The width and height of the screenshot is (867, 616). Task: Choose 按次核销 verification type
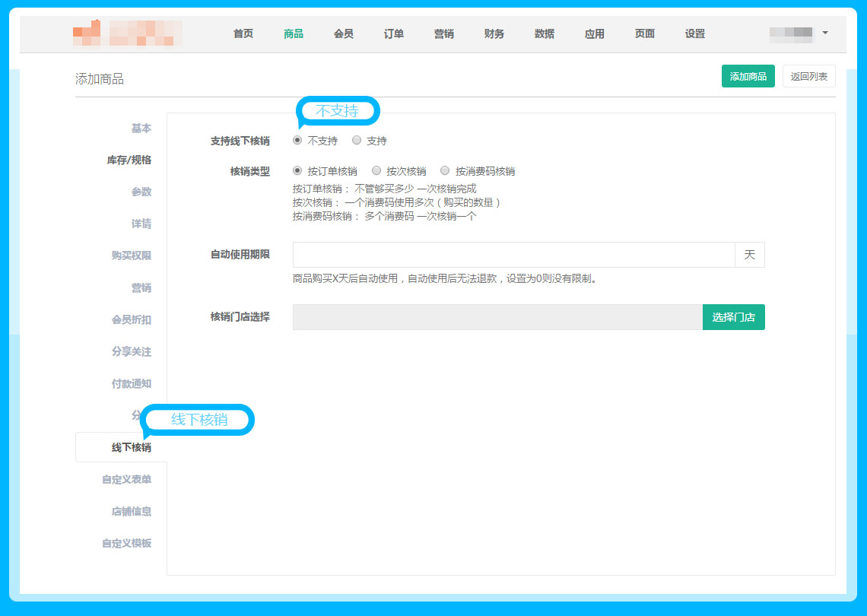click(376, 171)
